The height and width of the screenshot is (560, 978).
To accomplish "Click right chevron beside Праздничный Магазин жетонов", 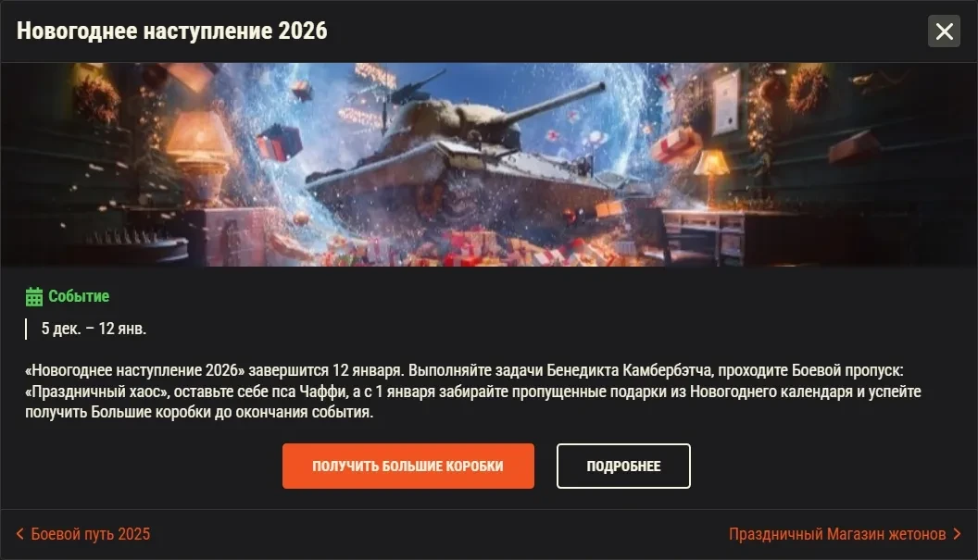I will point(957,534).
